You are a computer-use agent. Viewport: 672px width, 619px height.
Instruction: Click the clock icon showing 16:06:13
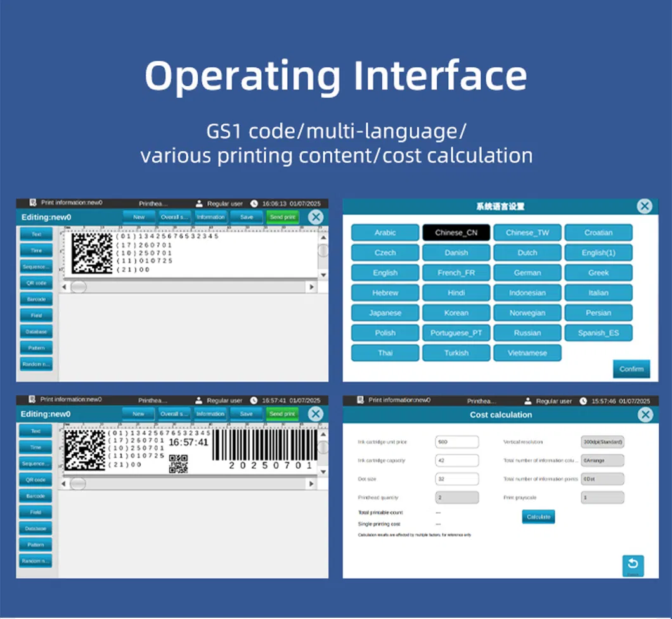coord(254,203)
